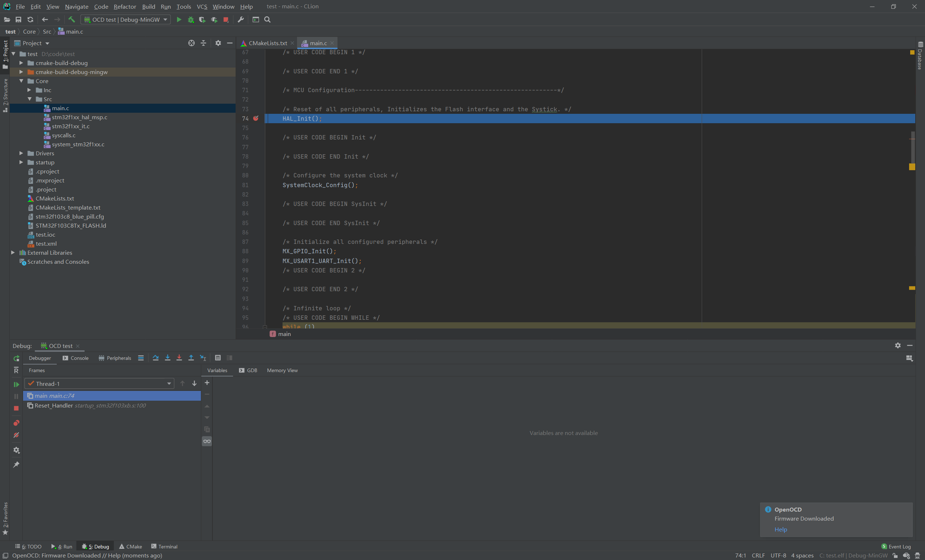The image size is (925, 560).
Task: Toggle the breakpoint on line 74
Action: (256, 118)
